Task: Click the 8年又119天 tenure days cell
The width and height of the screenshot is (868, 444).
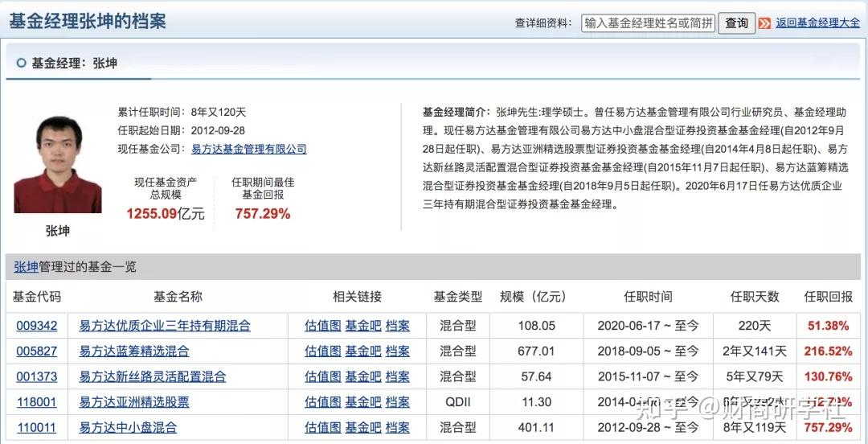Action: pyautogui.click(x=755, y=427)
